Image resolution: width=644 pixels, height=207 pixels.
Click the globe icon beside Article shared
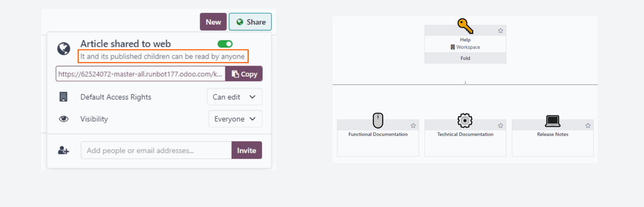coord(64,49)
